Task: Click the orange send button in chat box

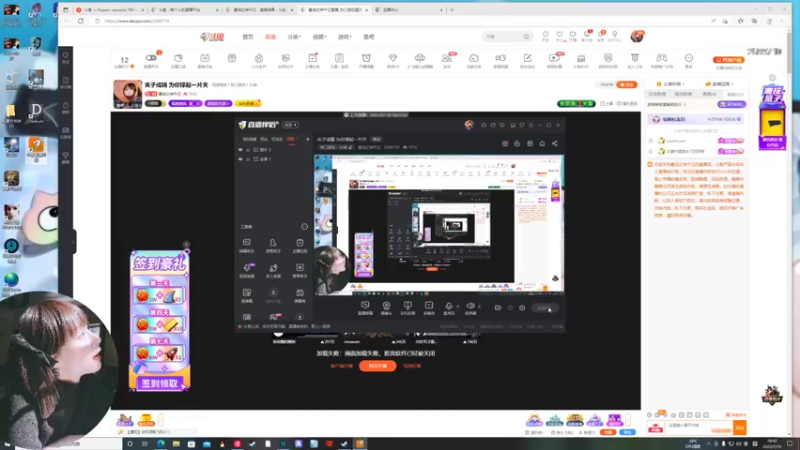Action: pos(740,428)
